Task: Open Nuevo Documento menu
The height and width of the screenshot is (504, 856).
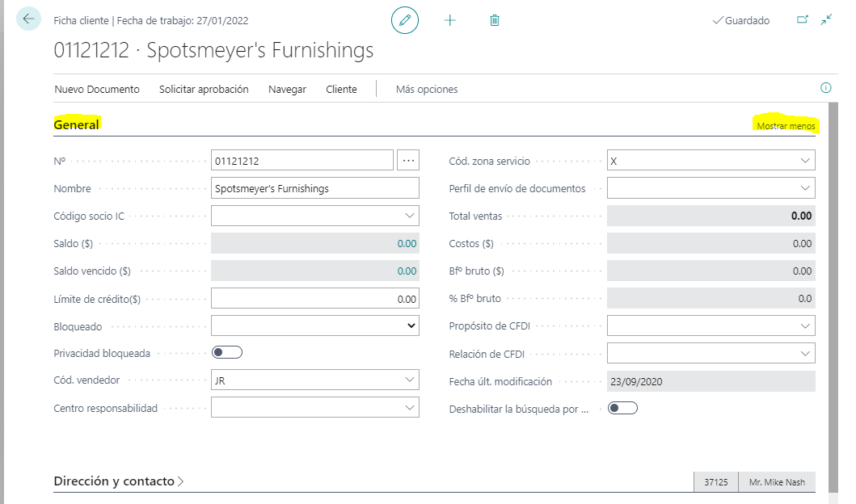Action: pyautogui.click(x=97, y=90)
